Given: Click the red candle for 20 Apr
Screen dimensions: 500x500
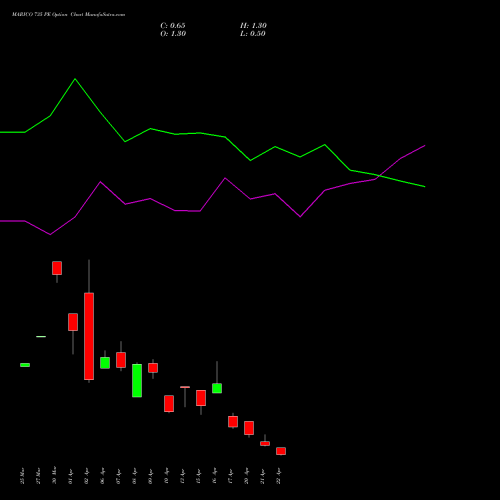Looking at the screenshot, I should pos(249,428).
